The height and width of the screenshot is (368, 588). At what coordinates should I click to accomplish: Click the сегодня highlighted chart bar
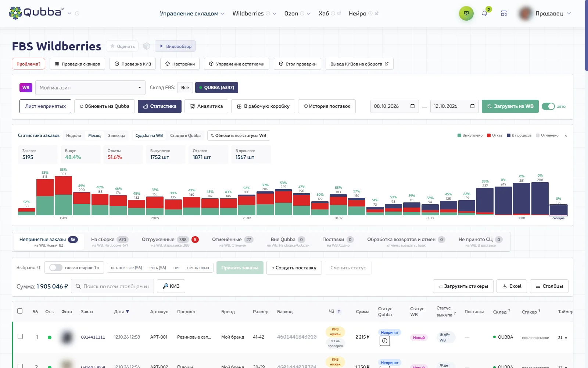[x=558, y=210]
